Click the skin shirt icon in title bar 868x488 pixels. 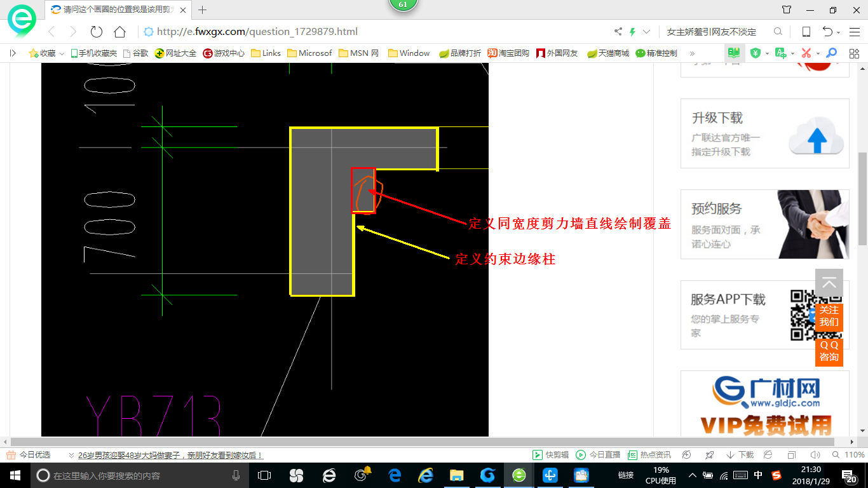(787, 10)
